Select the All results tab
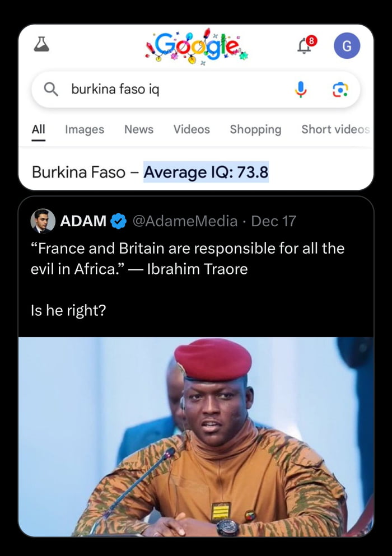Viewport: 392px width, 556px height. 38,129
